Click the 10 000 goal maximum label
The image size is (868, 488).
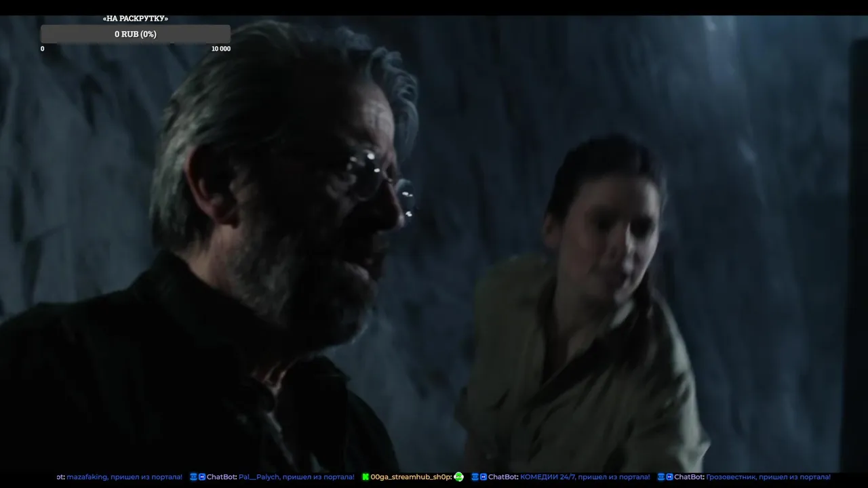pyautogui.click(x=220, y=49)
